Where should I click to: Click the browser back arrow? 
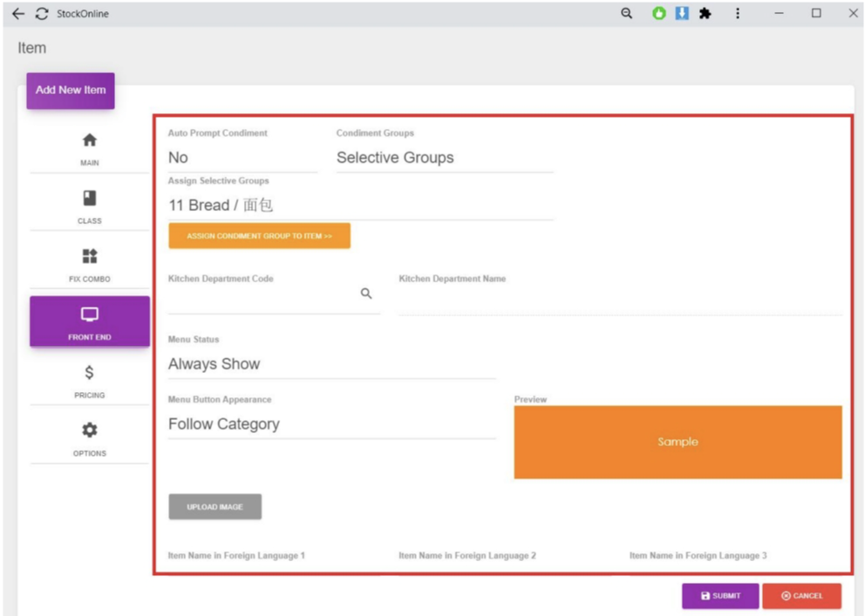tap(18, 14)
